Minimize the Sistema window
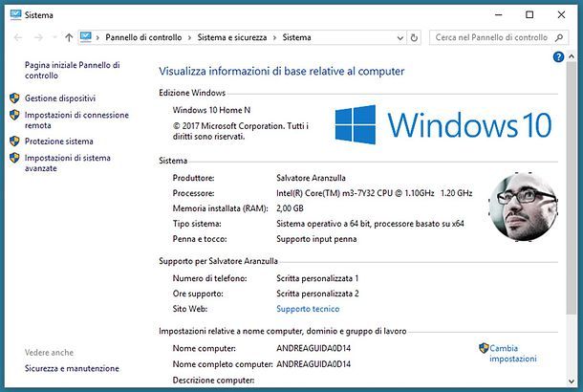Screen dimensions: 583x392 point(499,14)
